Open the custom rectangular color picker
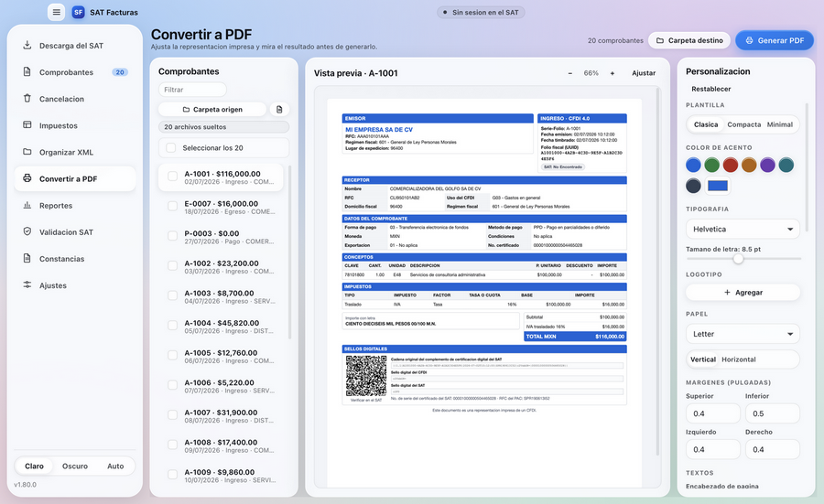The height and width of the screenshot is (504, 824). point(717,186)
